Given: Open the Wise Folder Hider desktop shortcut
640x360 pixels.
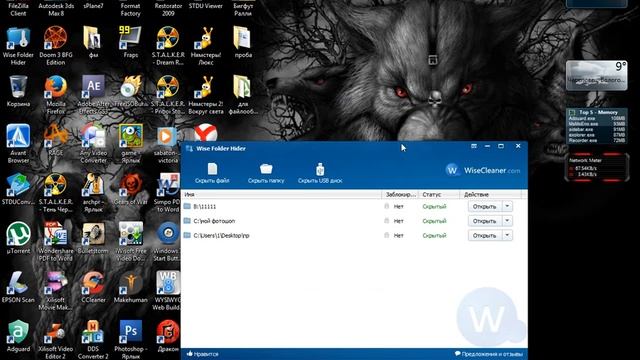Looking at the screenshot, I should tap(18, 46).
